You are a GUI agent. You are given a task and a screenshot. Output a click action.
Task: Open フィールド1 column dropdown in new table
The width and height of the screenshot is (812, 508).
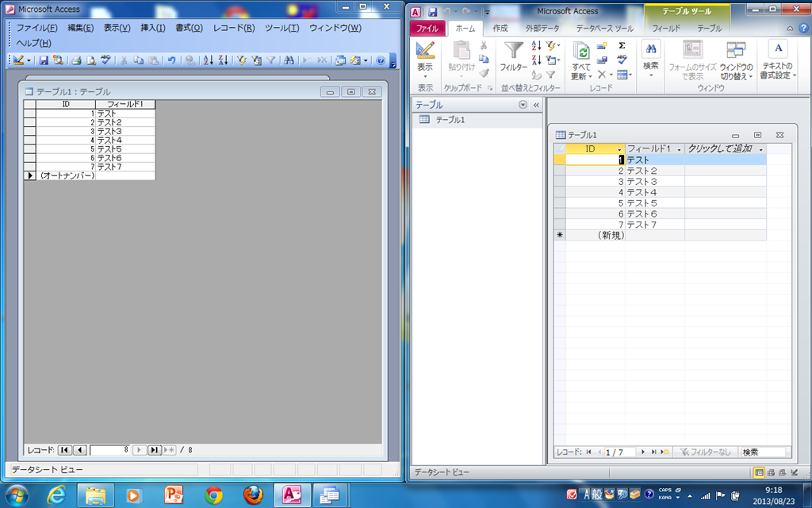pyautogui.click(x=679, y=150)
